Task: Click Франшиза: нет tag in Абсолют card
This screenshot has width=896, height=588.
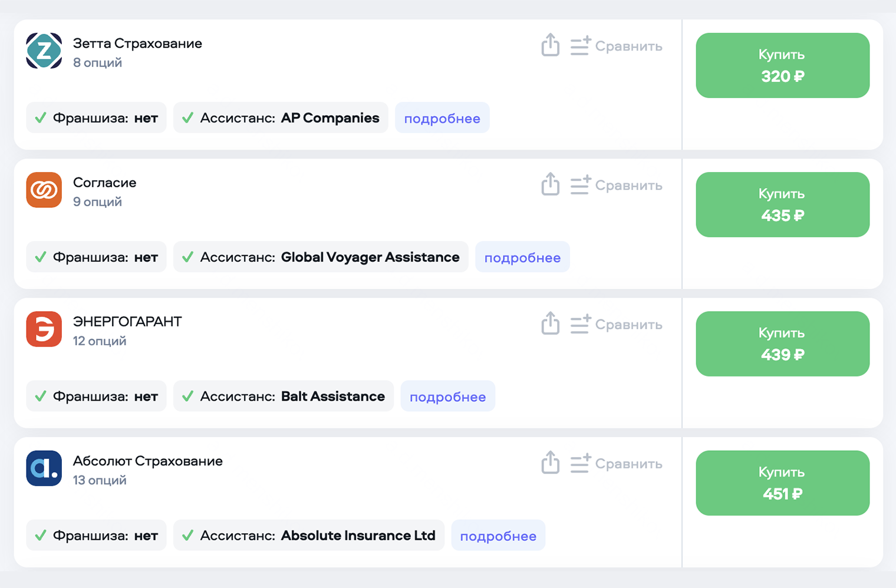Action: (x=96, y=536)
